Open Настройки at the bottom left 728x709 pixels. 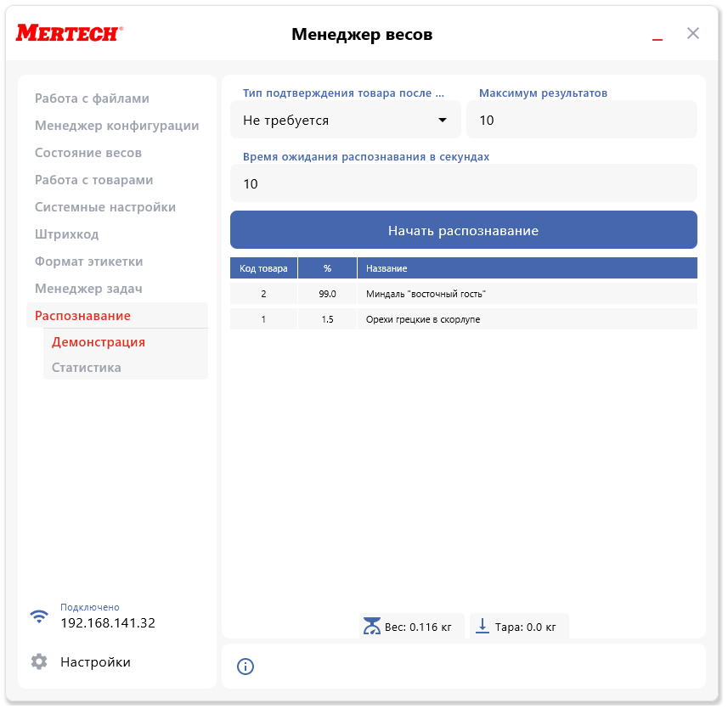95,661
